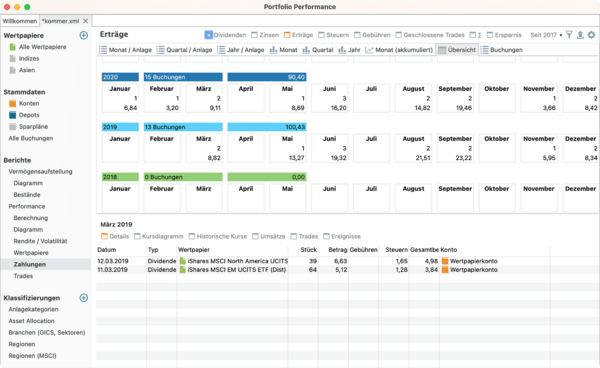This screenshot has height=368, width=600.
Task: Open the Buchungen tab
Action: tap(502, 50)
